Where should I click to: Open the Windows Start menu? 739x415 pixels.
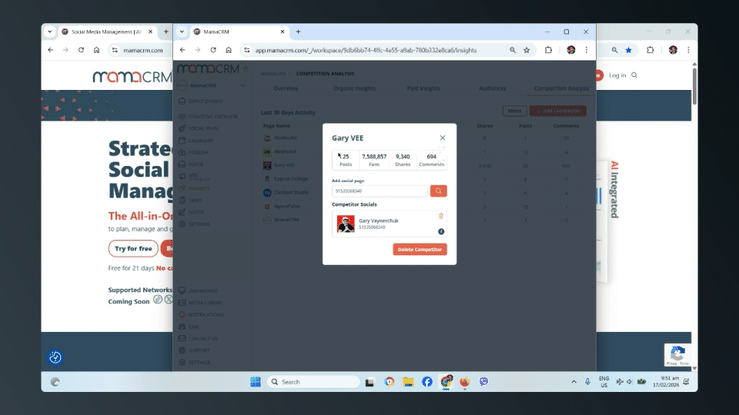[255, 382]
